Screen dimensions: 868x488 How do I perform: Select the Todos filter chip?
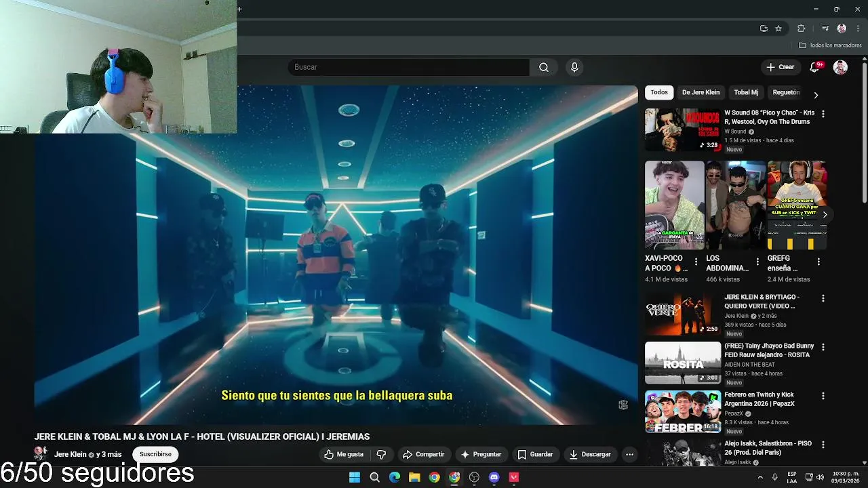[659, 92]
